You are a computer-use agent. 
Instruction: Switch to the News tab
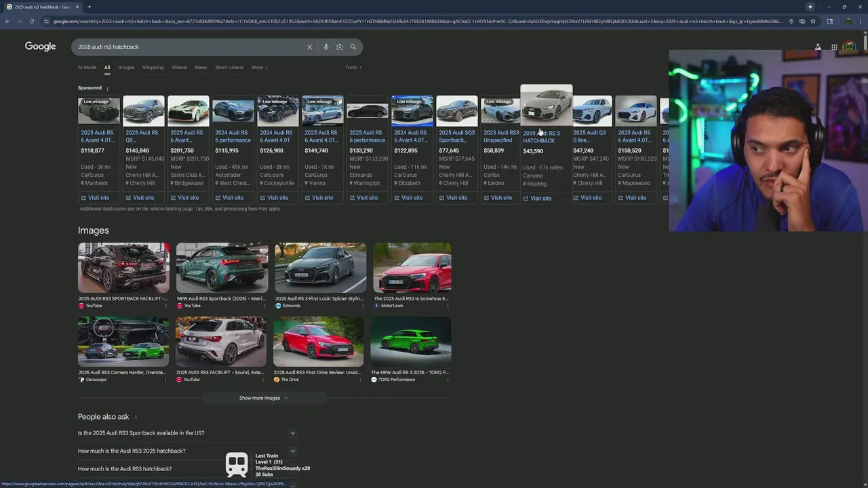[201, 67]
